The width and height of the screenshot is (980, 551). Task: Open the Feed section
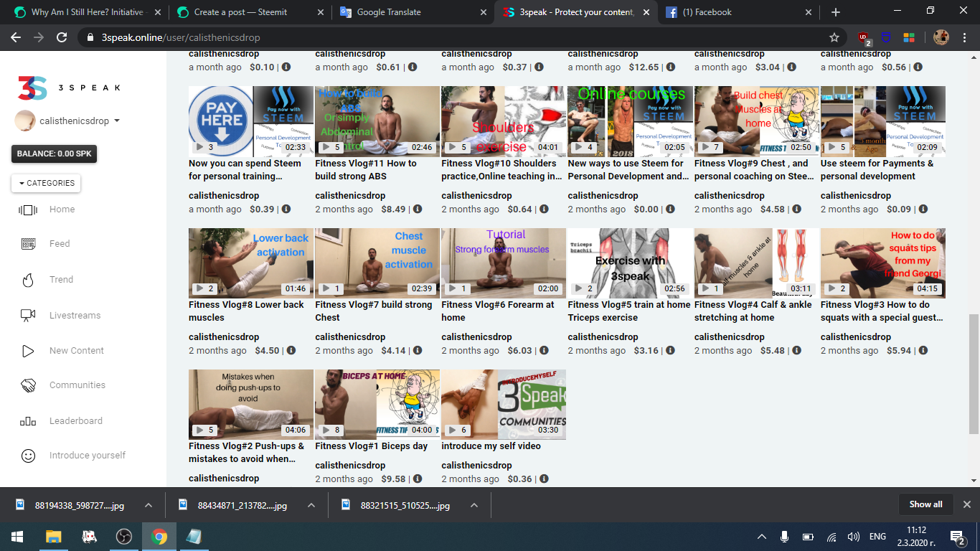tap(29, 244)
